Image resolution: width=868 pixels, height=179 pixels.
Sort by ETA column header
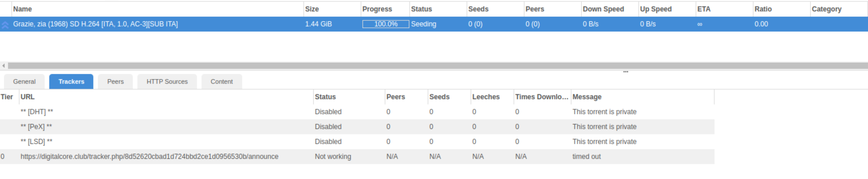coord(703,9)
